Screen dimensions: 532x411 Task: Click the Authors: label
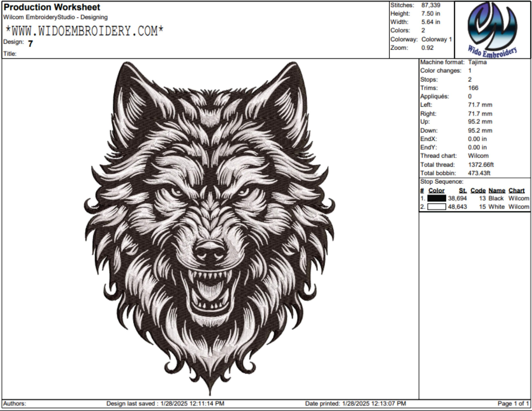tap(15, 404)
